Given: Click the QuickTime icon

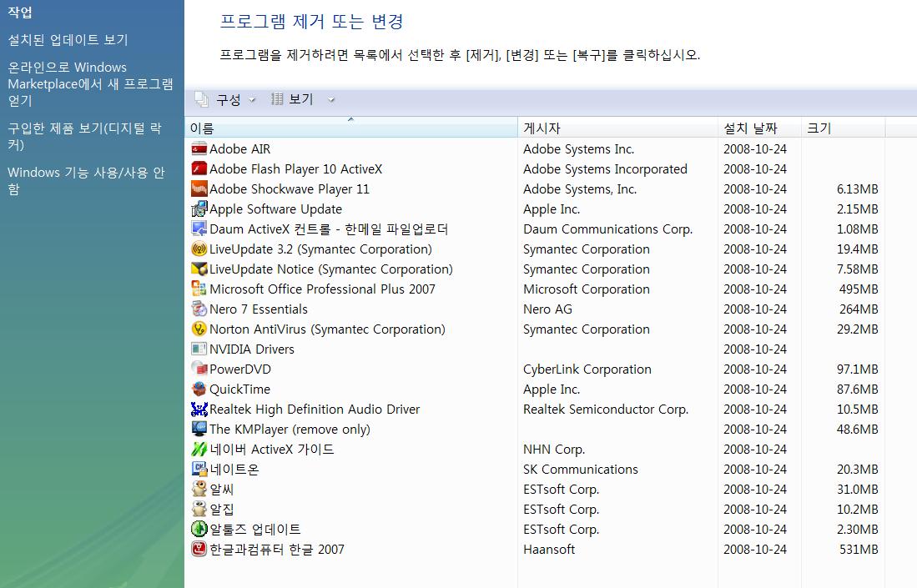Looking at the screenshot, I should point(199,389).
